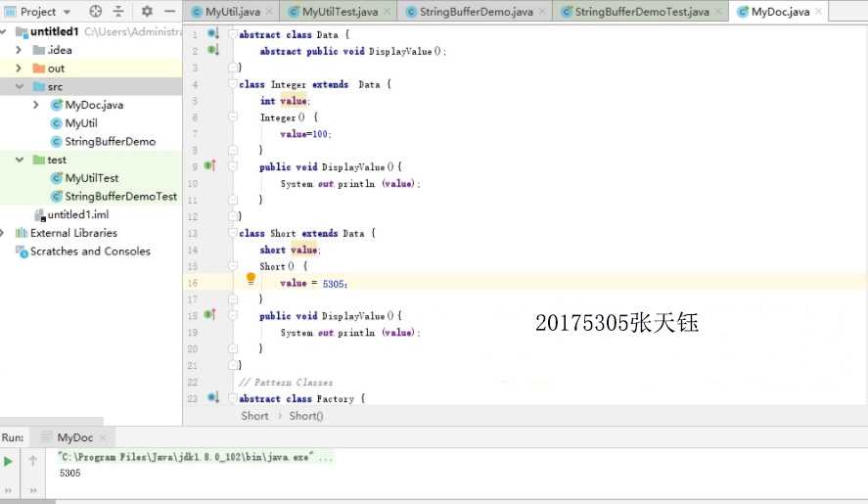Click the java.exe command line in console

click(x=196, y=457)
